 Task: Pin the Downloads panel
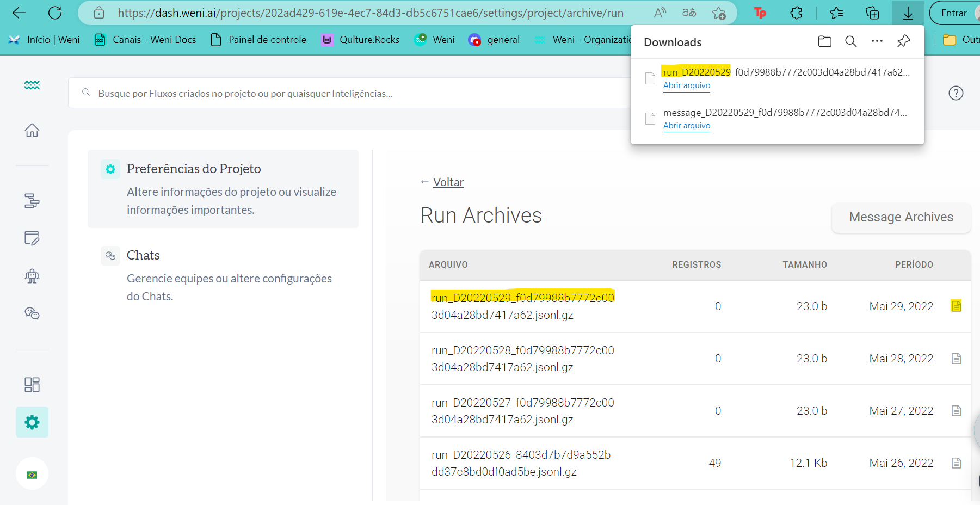[x=903, y=41]
